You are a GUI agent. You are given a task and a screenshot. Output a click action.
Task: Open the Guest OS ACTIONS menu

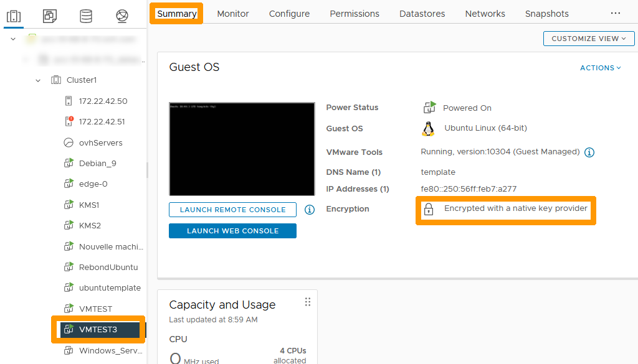click(x=599, y=67)
